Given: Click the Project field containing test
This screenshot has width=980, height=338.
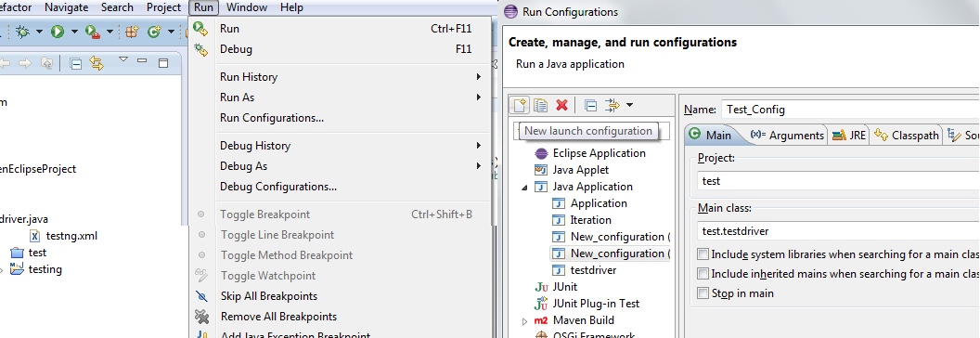Looking at the screenshot, I should 839,181.
